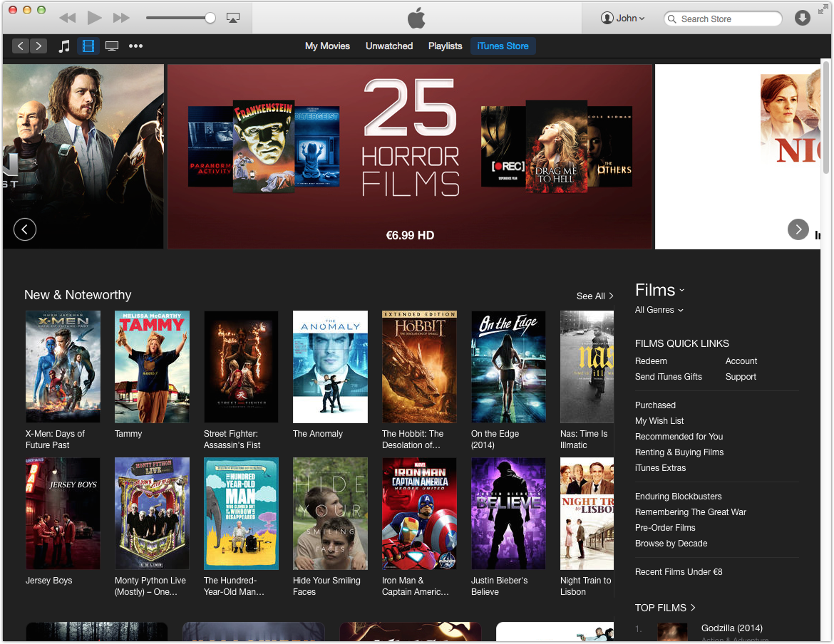Show next banner in carousel

[798, 229]
